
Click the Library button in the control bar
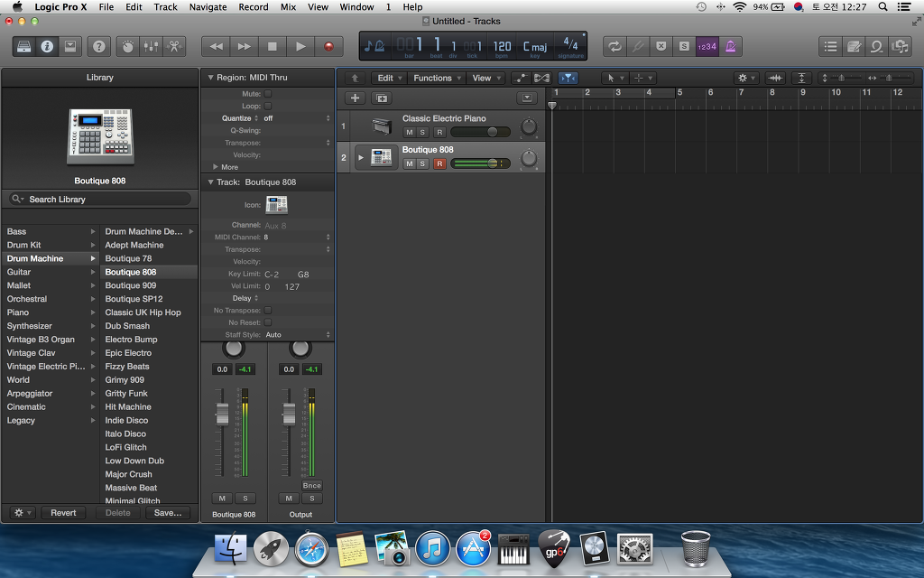[23, 46]
